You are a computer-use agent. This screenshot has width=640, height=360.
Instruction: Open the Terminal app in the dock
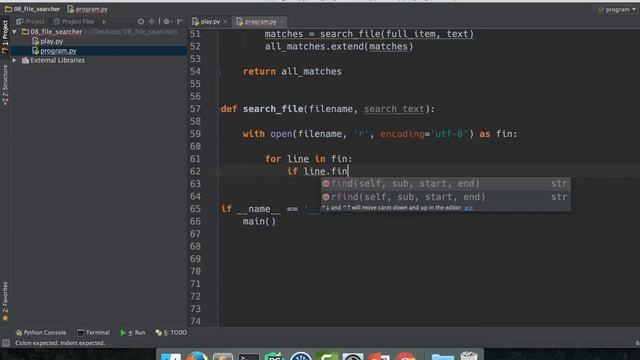click(249, 356)
